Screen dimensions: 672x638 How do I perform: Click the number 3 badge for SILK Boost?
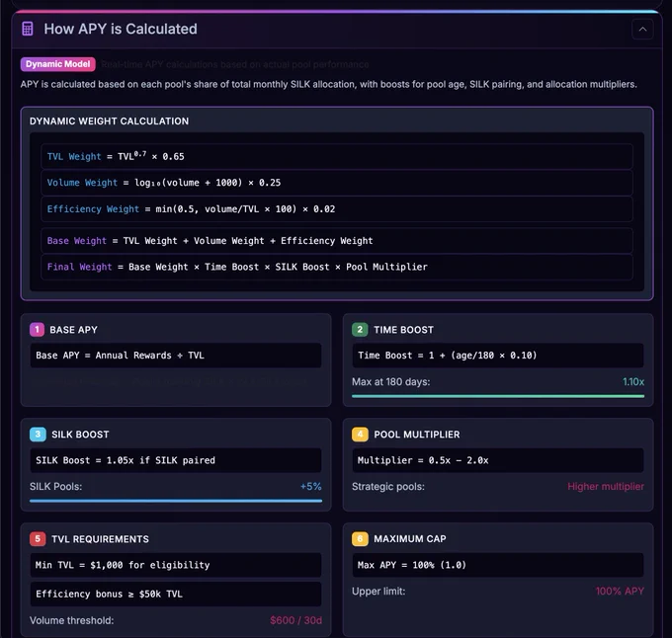point(38,435)
